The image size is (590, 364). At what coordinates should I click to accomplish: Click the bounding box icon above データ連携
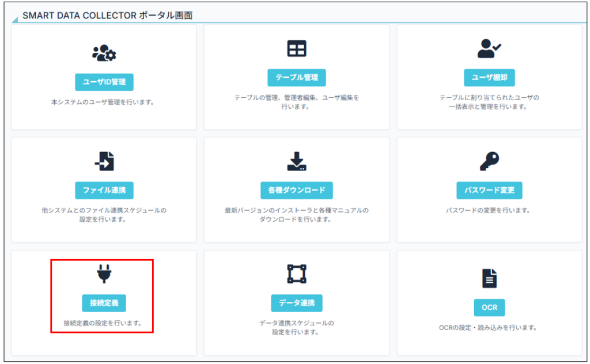[297, 274]
